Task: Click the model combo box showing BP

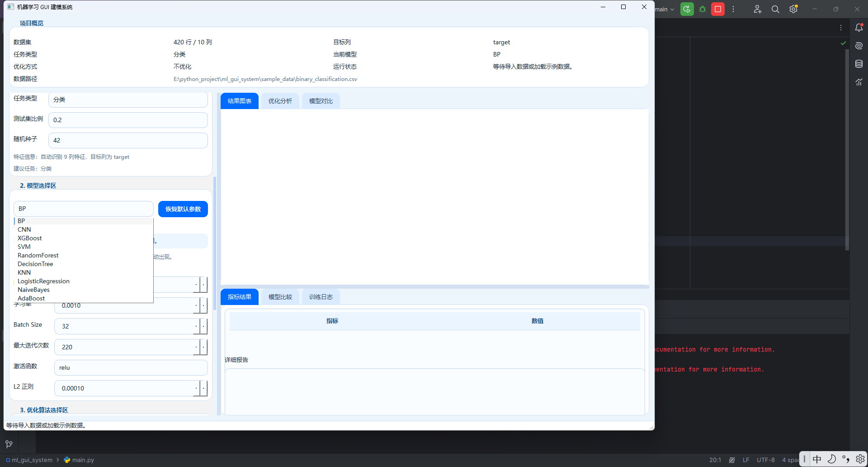Action: pyautogui.click(x=84, y=209)
